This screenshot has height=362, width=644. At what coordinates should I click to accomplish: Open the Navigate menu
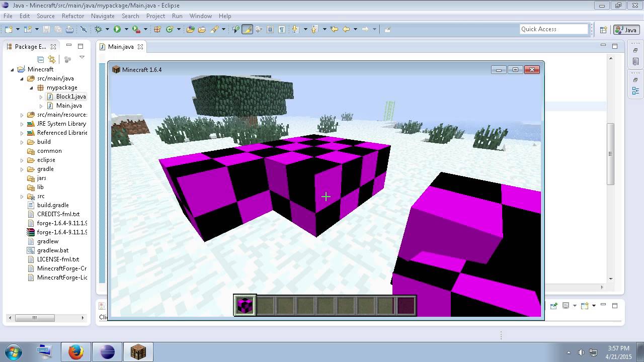point(103,16)
